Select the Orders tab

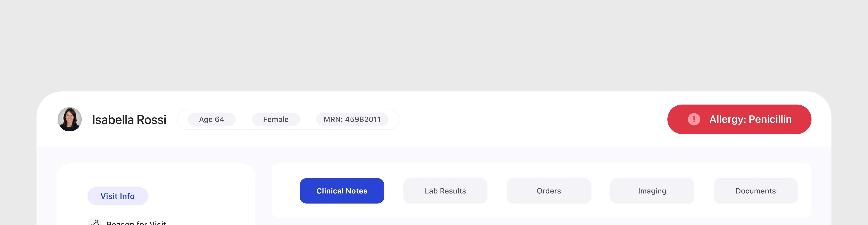coord(549,191)
